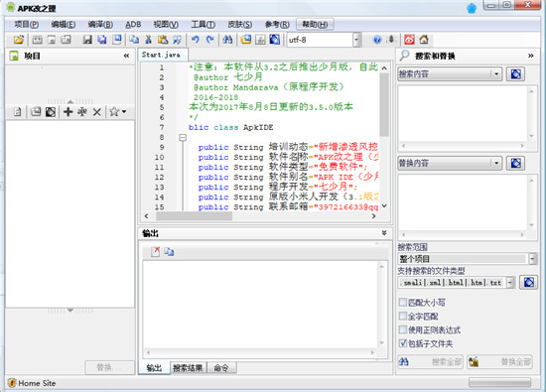Image resolution: width=546 pixels, height=392 pixels.
Task: Open the 视图(V) menu
Action: pos(166,25)
